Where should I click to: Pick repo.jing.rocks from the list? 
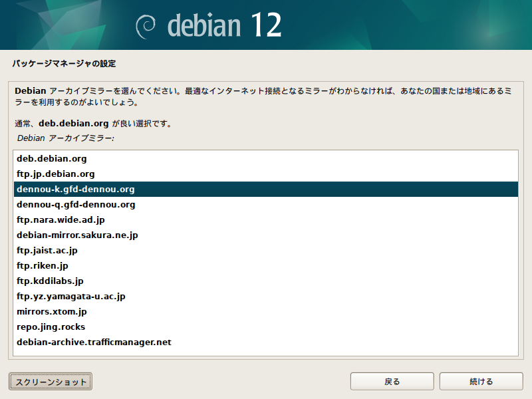pyautogui.click(x=265, y=327)
